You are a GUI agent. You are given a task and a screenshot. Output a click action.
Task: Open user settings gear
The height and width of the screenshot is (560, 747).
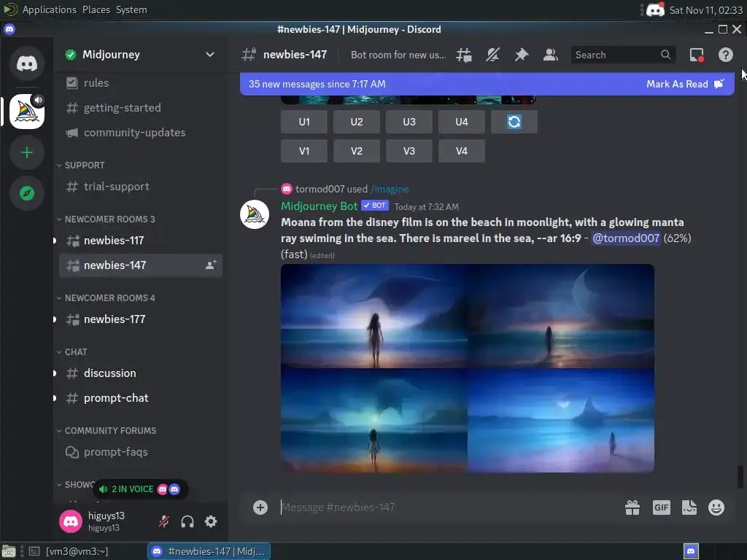(211, 521)
